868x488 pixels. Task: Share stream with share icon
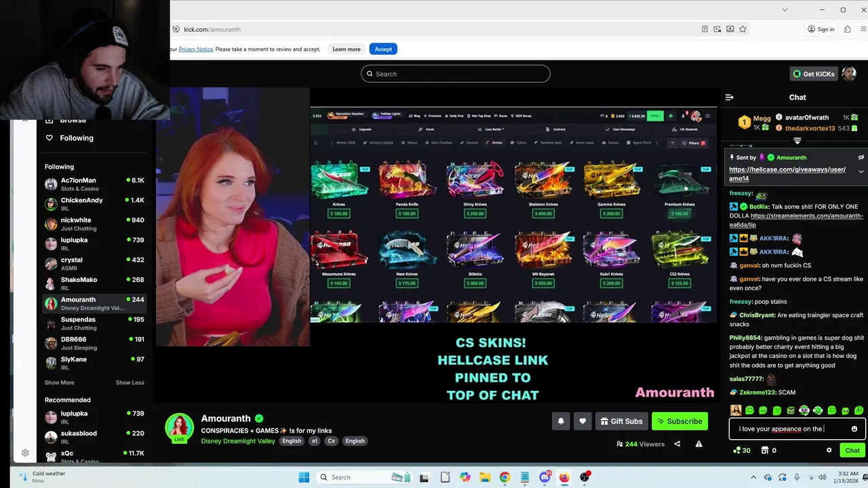pyautogui.click(x=677, y=444)
